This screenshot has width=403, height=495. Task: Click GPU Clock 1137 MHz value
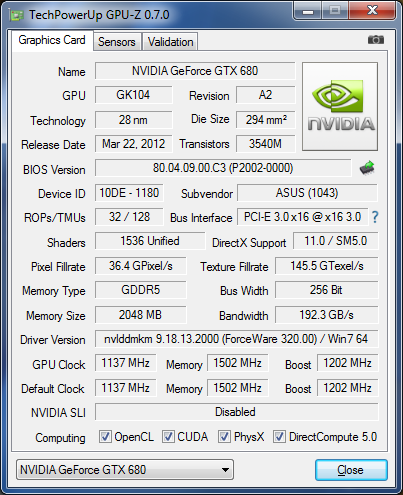pos(125,363)
